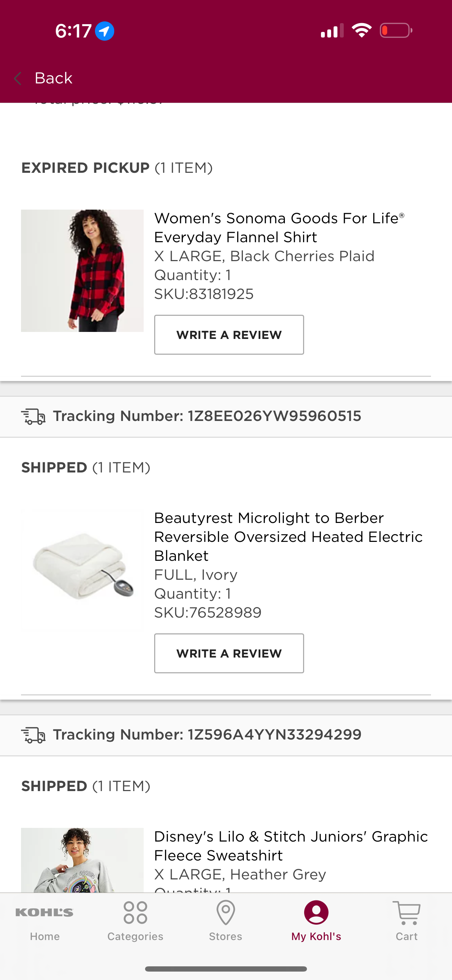The image size is (452, 980).
Task: Write a review for the Heated Electric Blanket
Action: point(229,653)
